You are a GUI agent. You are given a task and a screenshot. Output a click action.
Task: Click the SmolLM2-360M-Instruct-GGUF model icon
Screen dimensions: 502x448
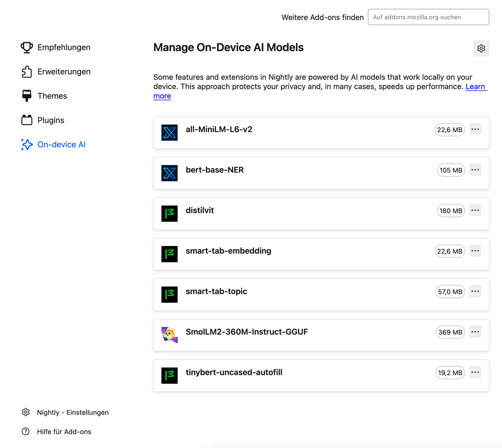coord(169,335)
